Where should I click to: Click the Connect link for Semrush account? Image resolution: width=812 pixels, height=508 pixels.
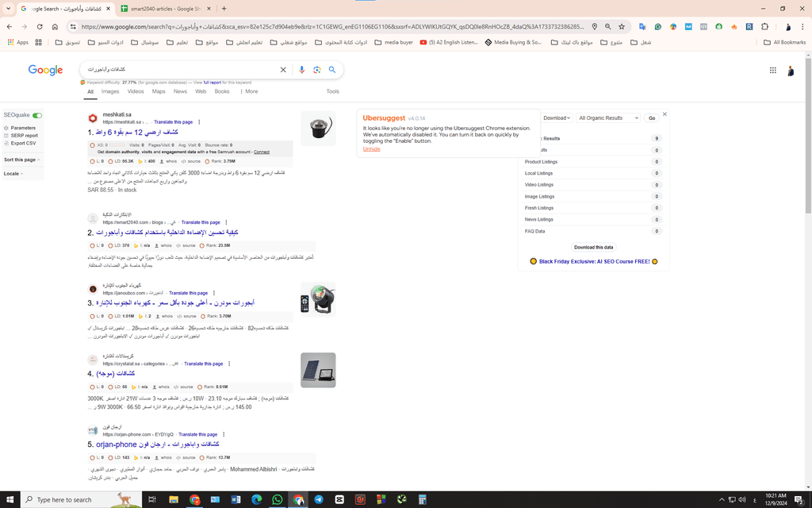pos(262,152)
